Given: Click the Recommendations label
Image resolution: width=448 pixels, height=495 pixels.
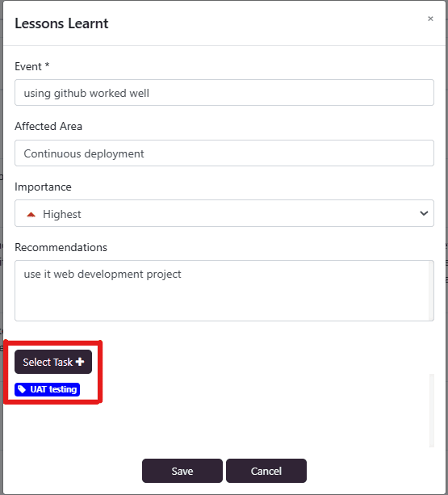Looking at the screenshot, I should 61,247.
